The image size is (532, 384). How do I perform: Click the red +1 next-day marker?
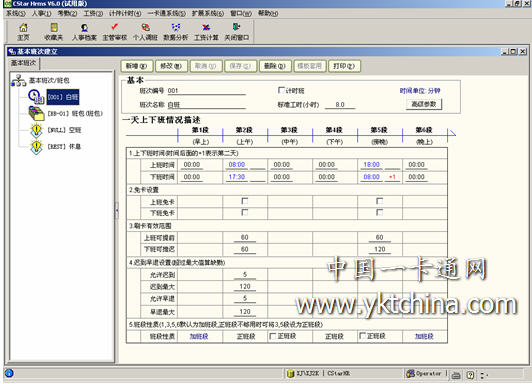(x=392, y=177)
